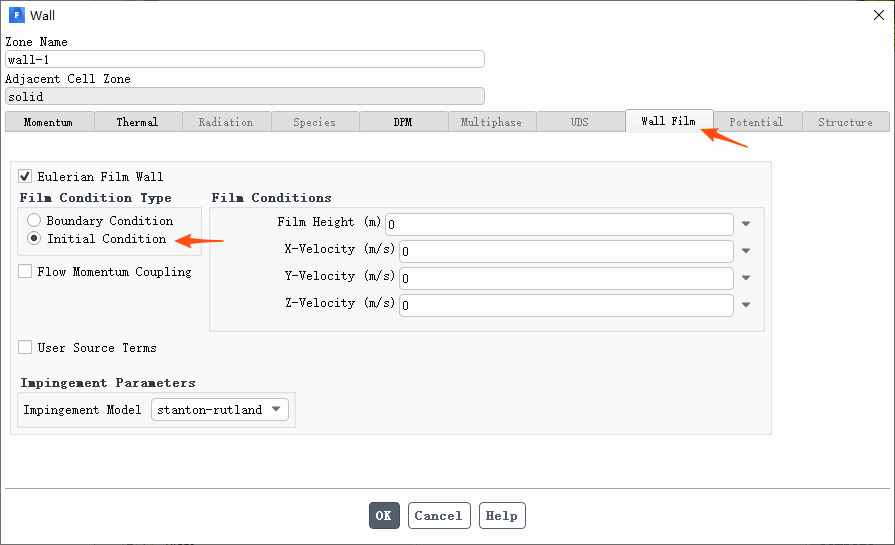Click the Y-Velocity input field

point(566,277)
